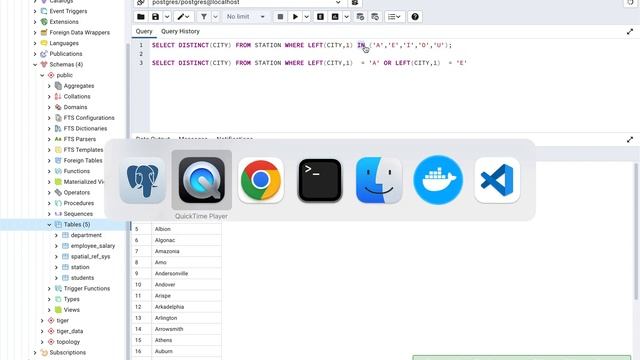Select the employee_salary table
Viewport: 640px width, 360px height.
point(93,246)
